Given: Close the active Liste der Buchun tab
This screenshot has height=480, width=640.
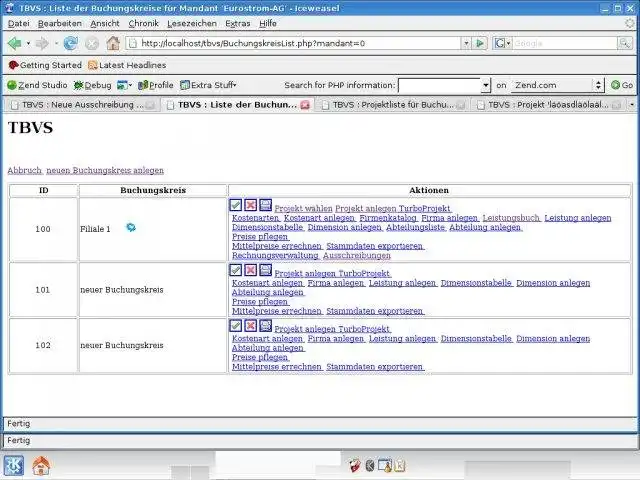Looking at the screenshot, I should tap(305, 105).
